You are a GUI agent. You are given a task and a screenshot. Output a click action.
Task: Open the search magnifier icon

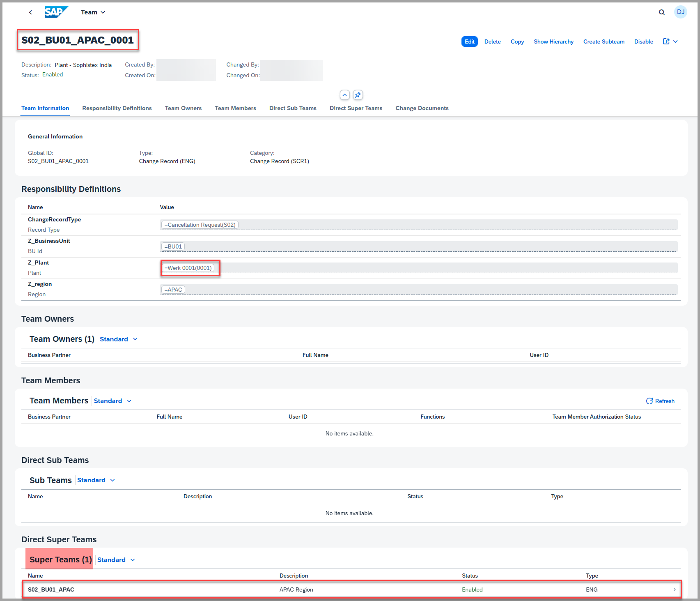tap(661, 12)
